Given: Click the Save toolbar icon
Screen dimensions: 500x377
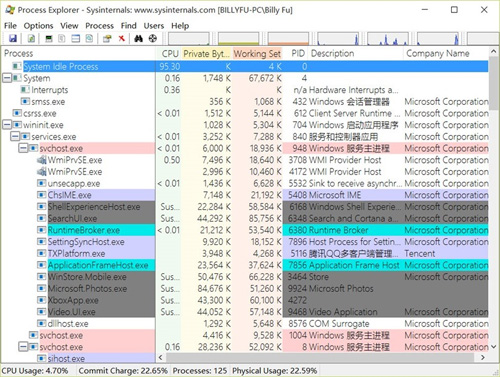Looking at the screenshot, I should 13,39.
